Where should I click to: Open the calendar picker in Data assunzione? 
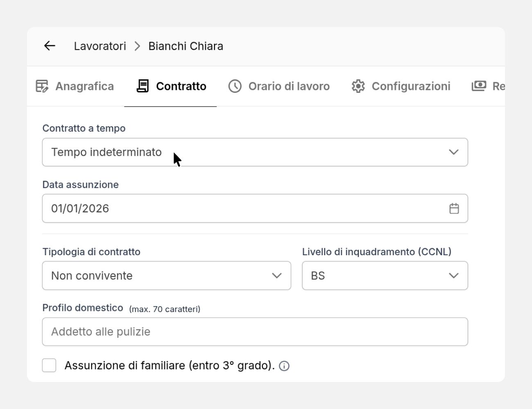click(454, 209)
